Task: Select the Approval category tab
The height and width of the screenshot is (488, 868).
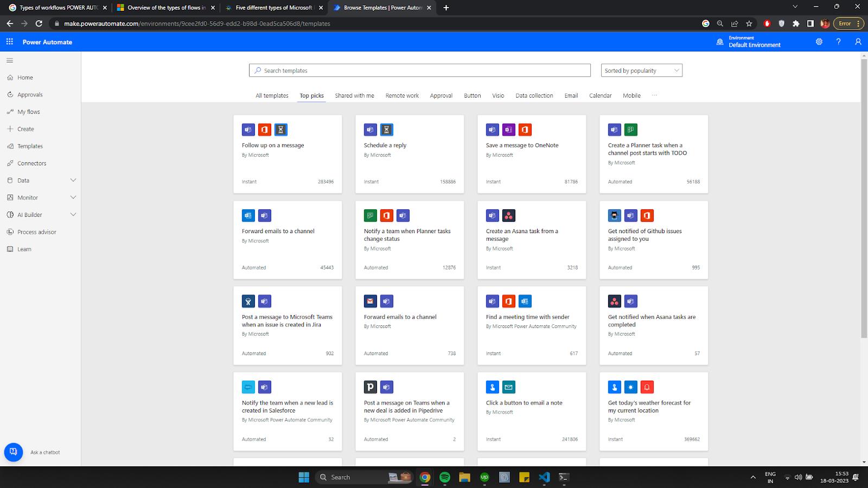Action: click(x=441, y=95)
